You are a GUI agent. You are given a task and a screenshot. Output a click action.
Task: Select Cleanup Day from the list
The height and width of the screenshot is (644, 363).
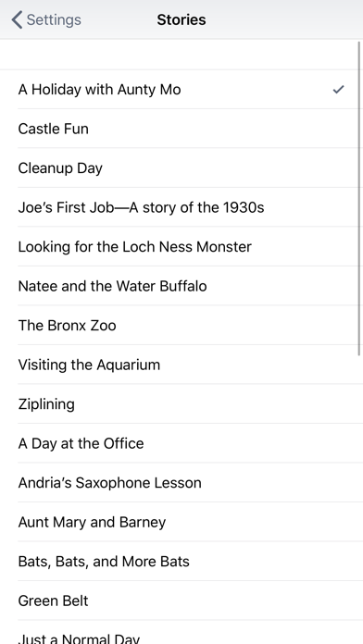181,168
